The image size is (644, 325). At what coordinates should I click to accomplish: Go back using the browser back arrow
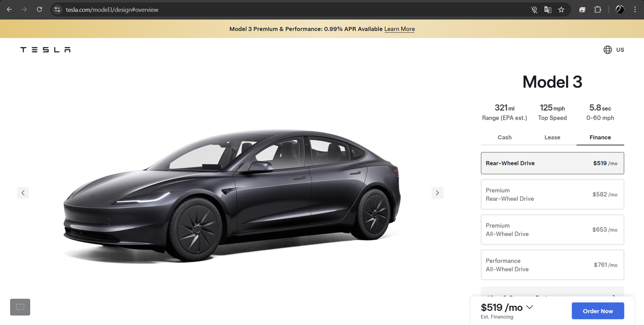tap(9, 10)
